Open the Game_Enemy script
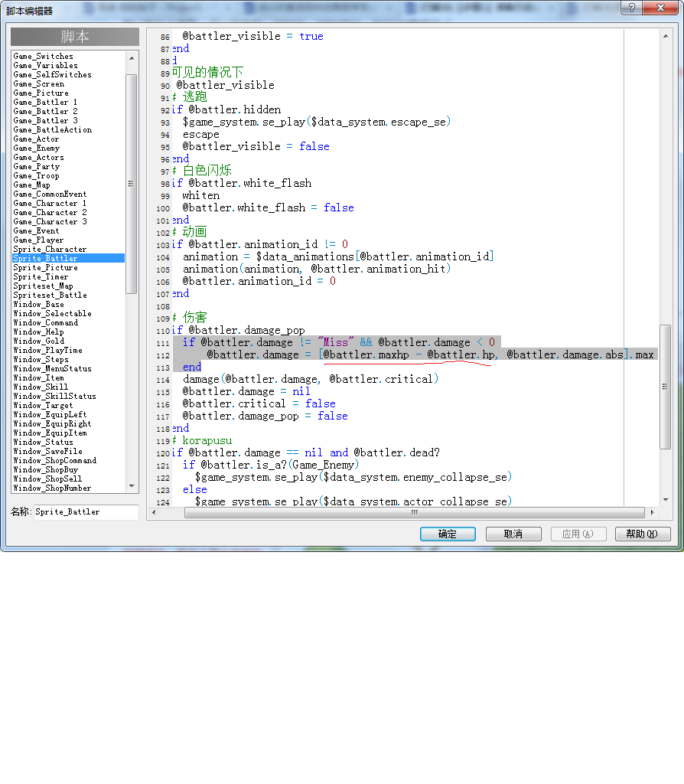 pos(37,148)
